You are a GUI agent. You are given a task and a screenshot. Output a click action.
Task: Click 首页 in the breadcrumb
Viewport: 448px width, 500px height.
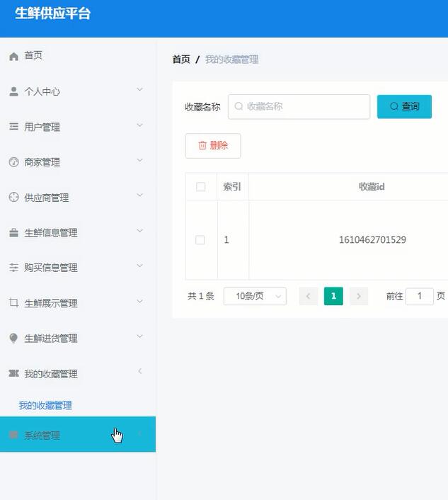(x=181, y=59)
